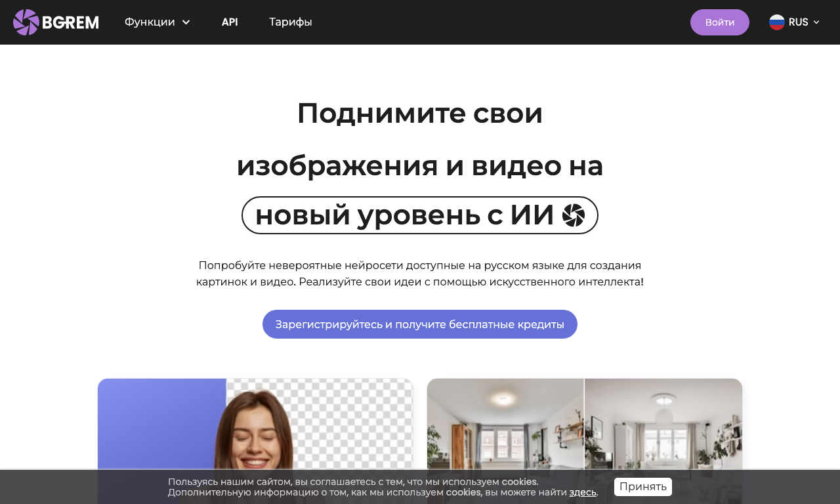Follow the здесь cookies info link
The width and height of the screenshot is (840, 504).
coord(583,492)
